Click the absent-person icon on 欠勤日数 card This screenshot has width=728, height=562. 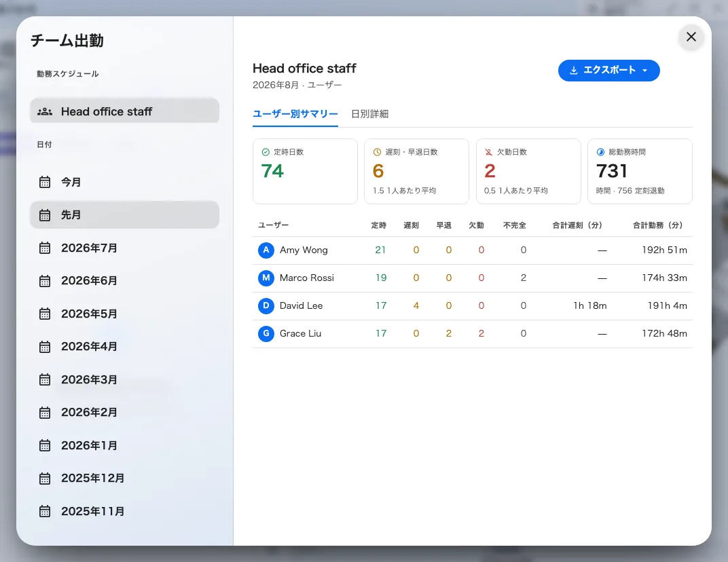tap(488, 152)
